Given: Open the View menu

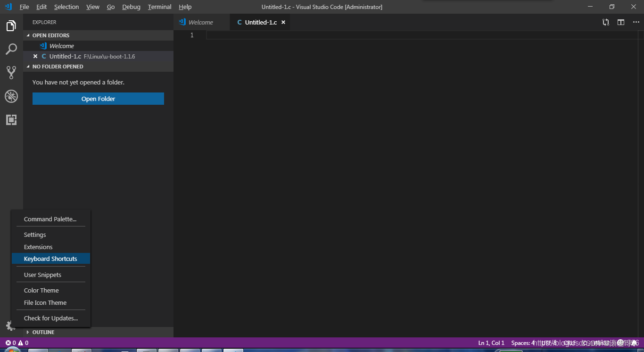Looking at the screenshot, I should pos(93,7).
